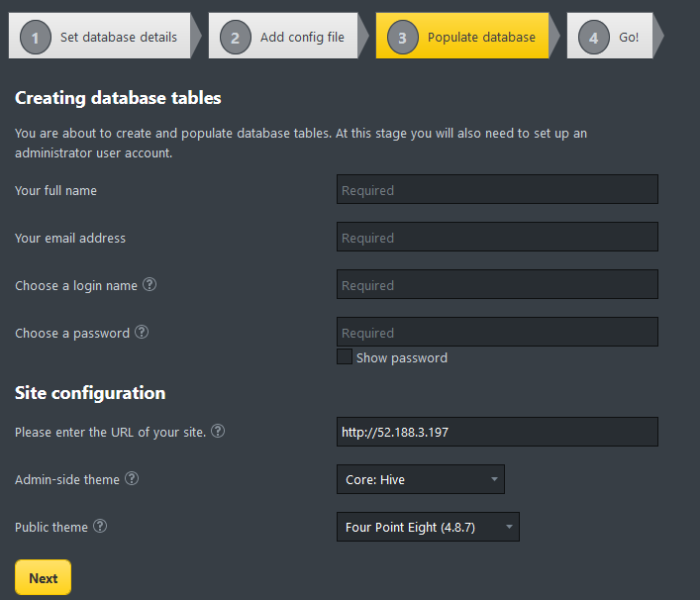Click the step 2 number circle
This screenshot has height=600, width=700.
pyautogui.click(x=235, y=38)
